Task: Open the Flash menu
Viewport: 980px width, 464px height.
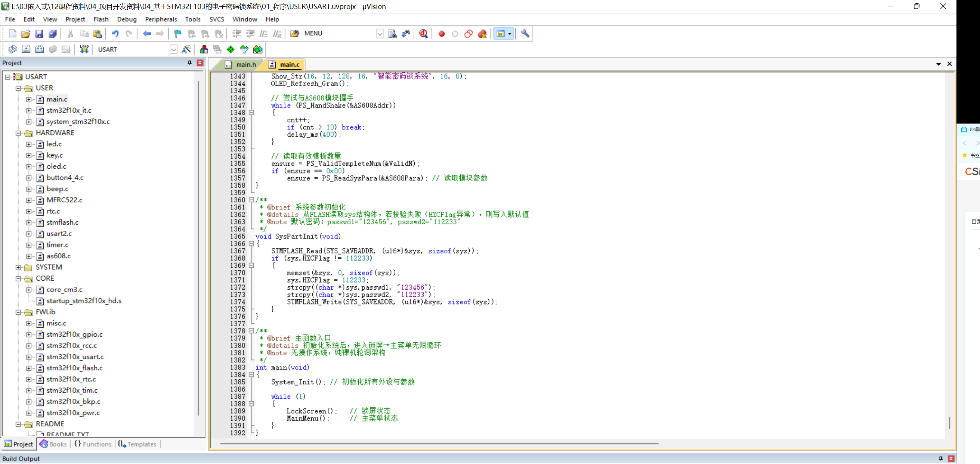Action: pos(101,19)
